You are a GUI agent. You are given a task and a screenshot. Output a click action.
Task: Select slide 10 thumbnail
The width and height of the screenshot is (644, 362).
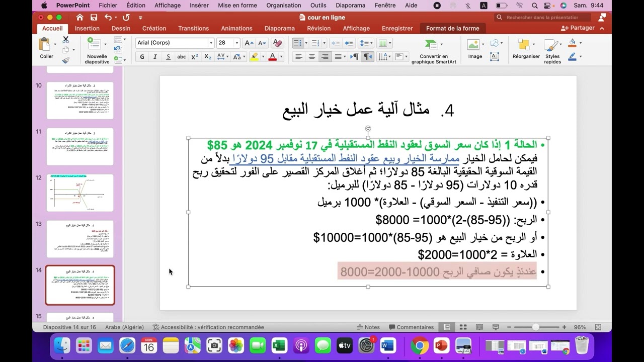click(80, 101)
